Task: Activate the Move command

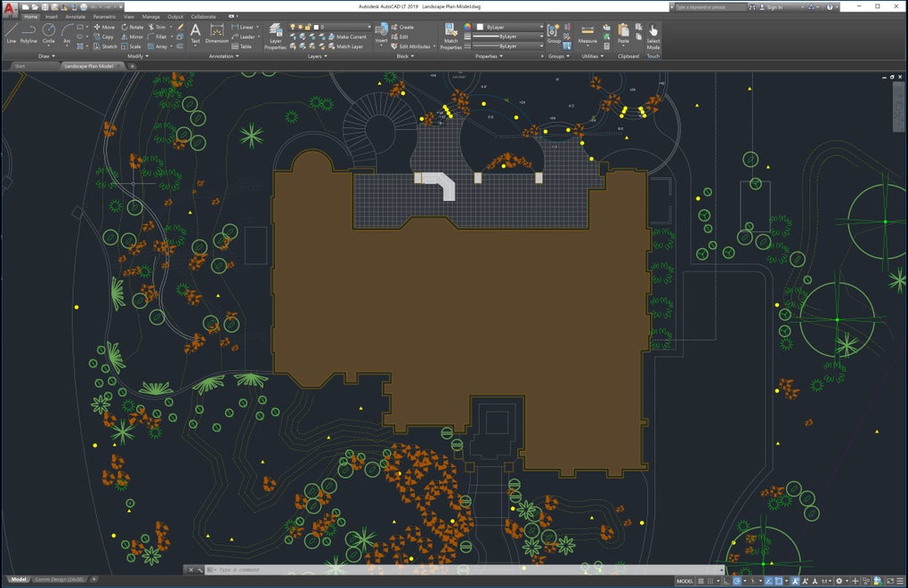Action: click(x=104, y=28)
